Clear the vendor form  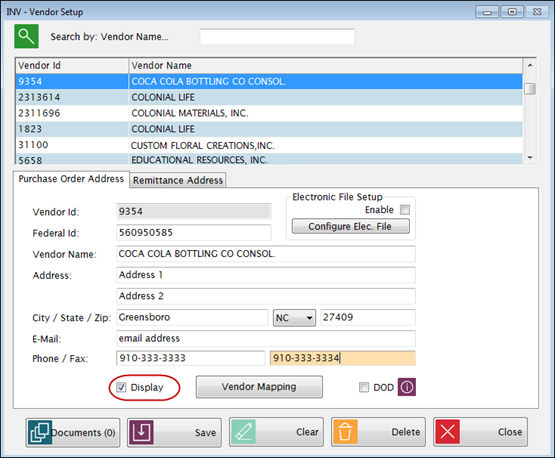pos(276,432)
